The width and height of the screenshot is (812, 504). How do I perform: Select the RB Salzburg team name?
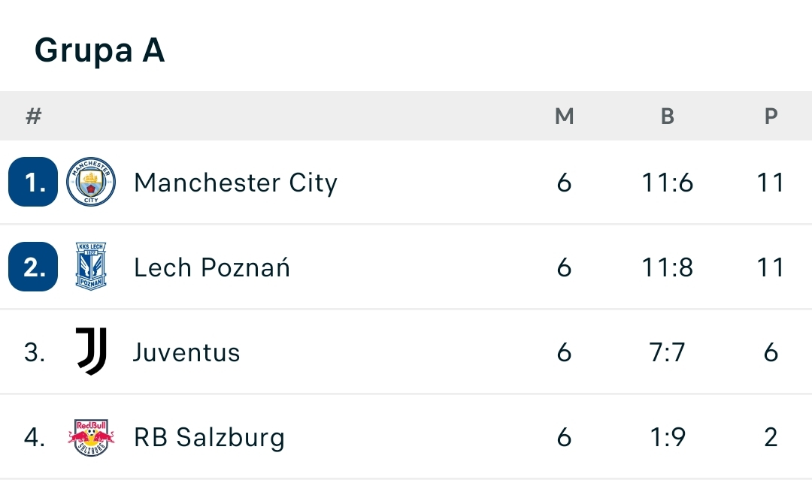pyautogui.click(x=209, y=437)
